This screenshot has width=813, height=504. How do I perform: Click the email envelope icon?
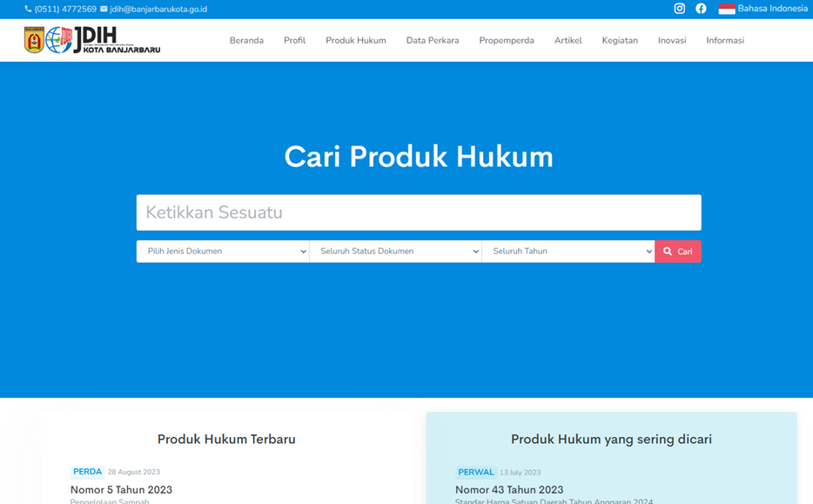pos(104,10)
